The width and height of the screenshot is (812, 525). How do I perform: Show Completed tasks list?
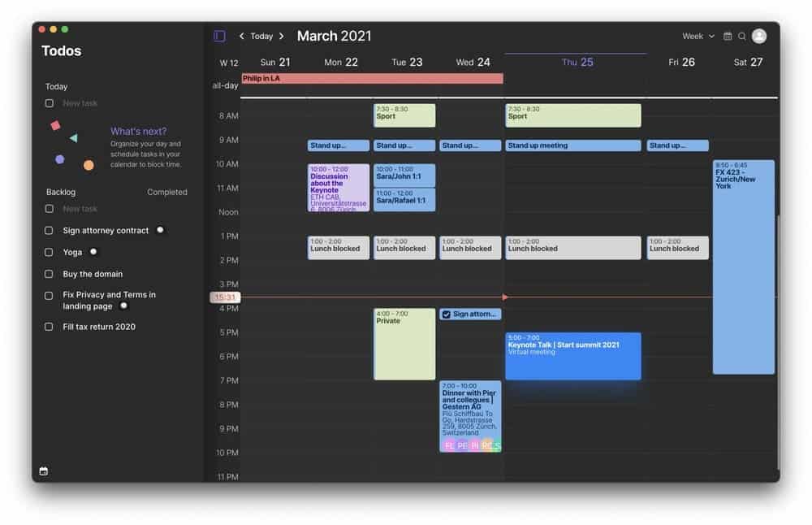click(x=166, y=192)
